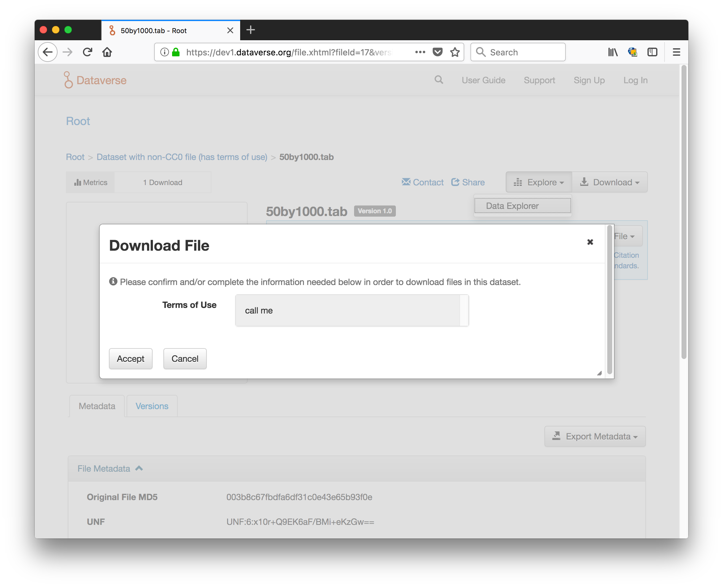Click Log In in navigation
Viewport: 723px width, 588px height.
click(x=635, y=80)
